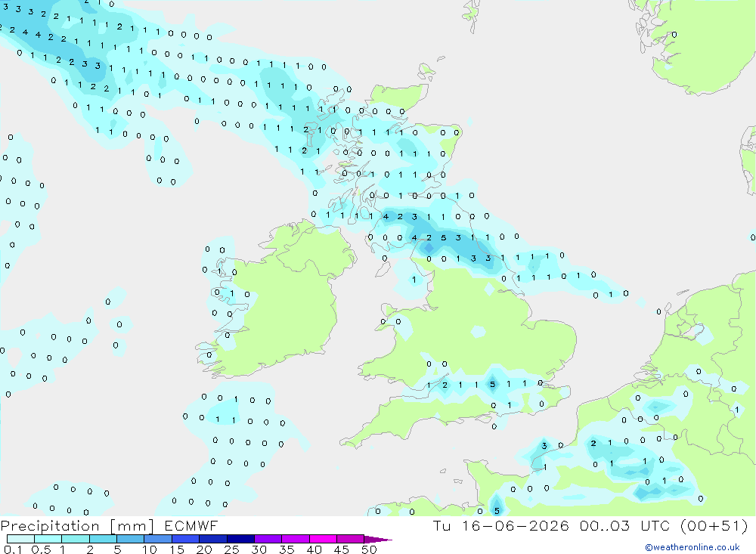
Task: Choose the legend swatch between 20 and 25
Action: pos(213,539)
